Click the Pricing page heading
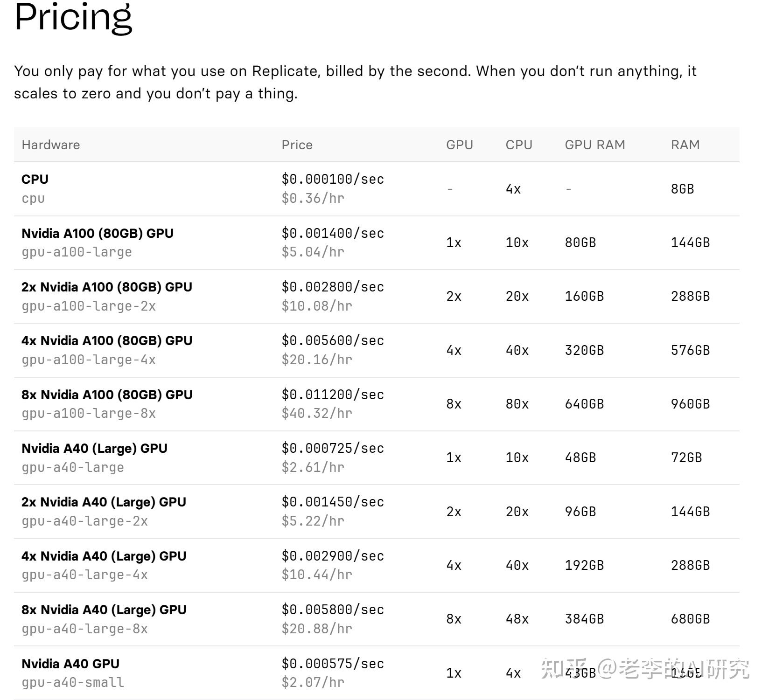 [x=73, y=18]
